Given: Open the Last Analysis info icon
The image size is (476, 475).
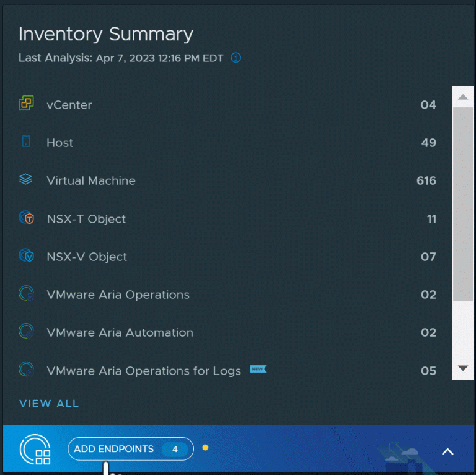Looking at the screenshot, I should [x=236, y=58].
